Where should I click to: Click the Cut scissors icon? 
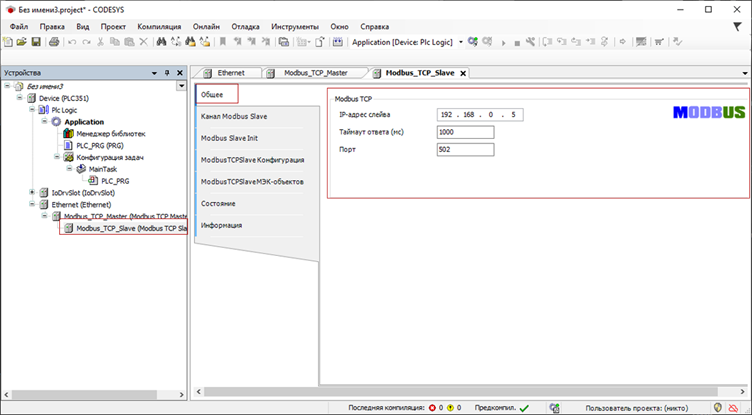coord(100,42)
